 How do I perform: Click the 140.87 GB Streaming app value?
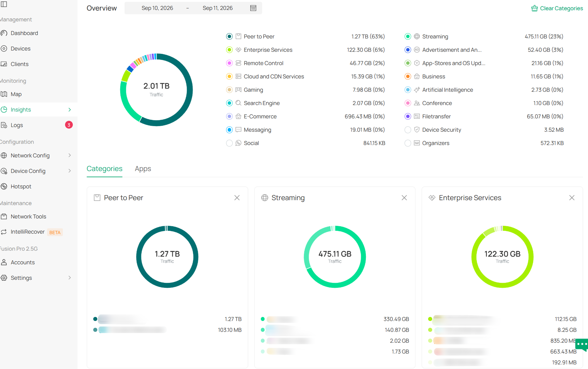tap(397, 330)
